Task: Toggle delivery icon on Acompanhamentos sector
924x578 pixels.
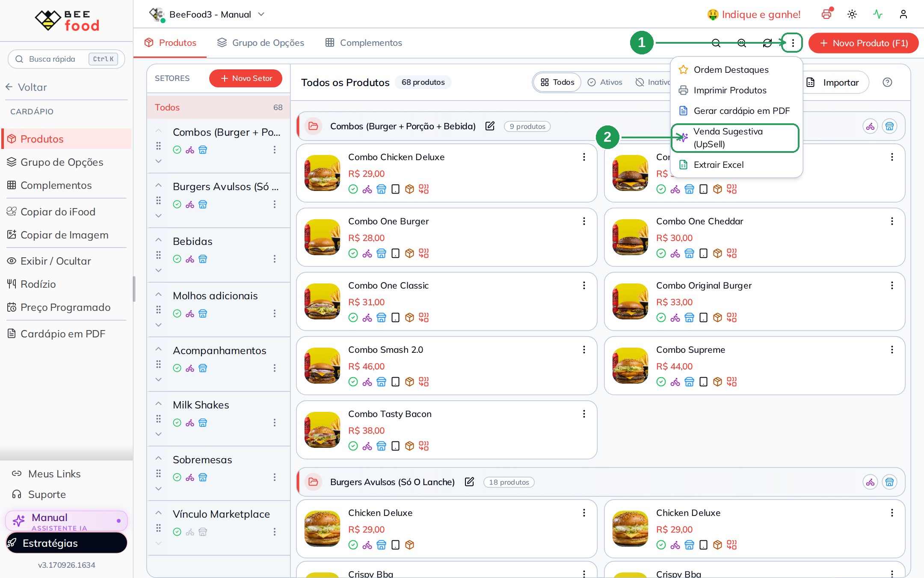Action: coord(190,368)
